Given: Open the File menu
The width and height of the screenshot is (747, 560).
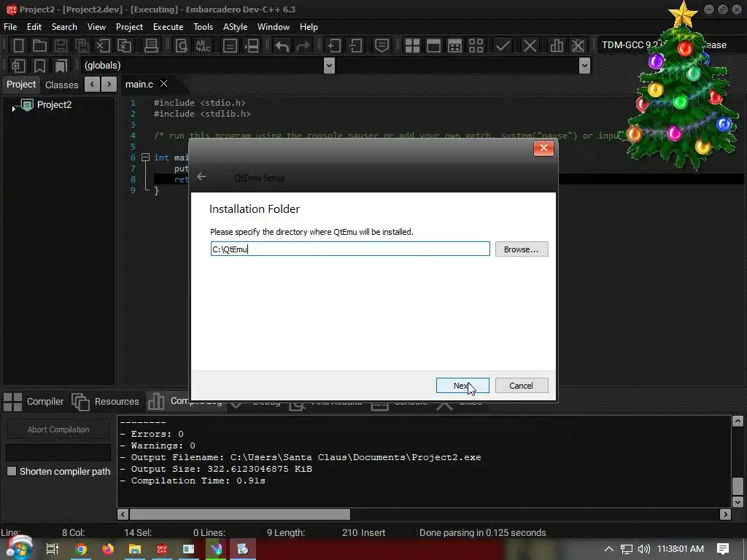Looking at the screenshot, I should coord(10,27).
